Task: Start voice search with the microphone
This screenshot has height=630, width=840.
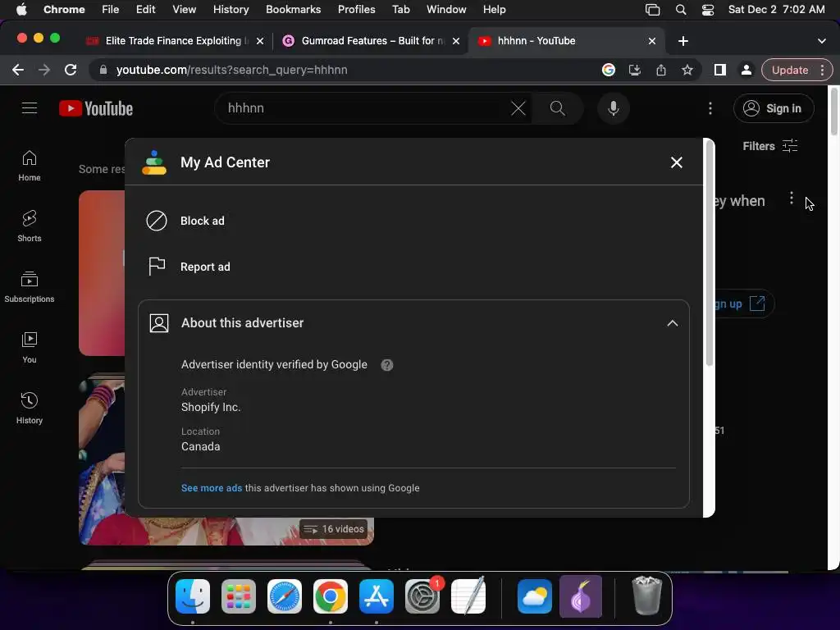Action: pyautogui.click(x=614, y=108)
